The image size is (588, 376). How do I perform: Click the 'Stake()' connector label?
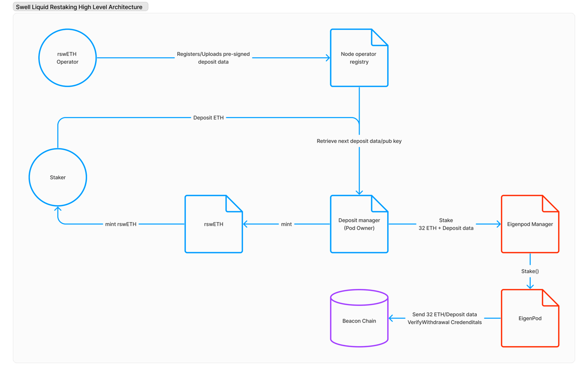point(530,271)
